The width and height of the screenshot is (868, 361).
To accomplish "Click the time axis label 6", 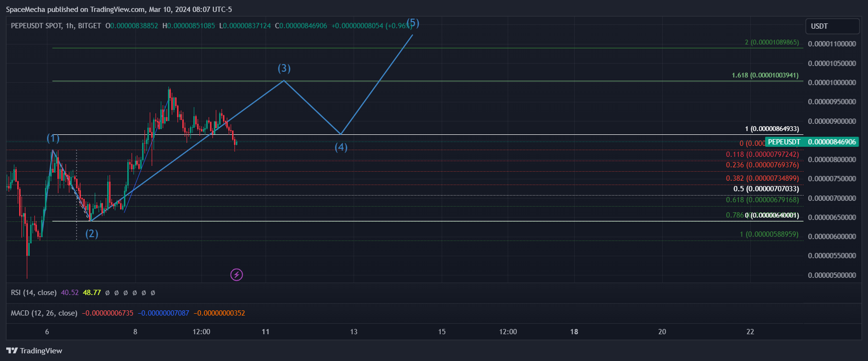I will coord(47,332).
